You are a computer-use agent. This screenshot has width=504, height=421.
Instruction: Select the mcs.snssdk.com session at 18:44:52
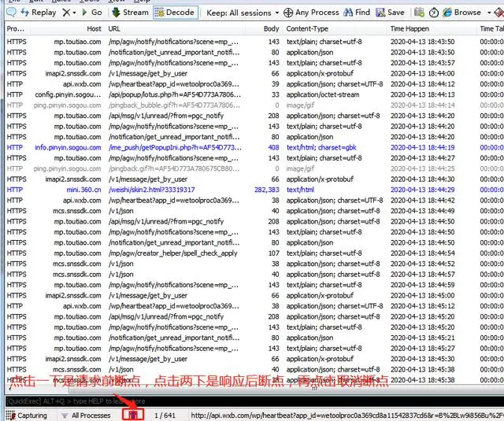click(x=254, y=264)
